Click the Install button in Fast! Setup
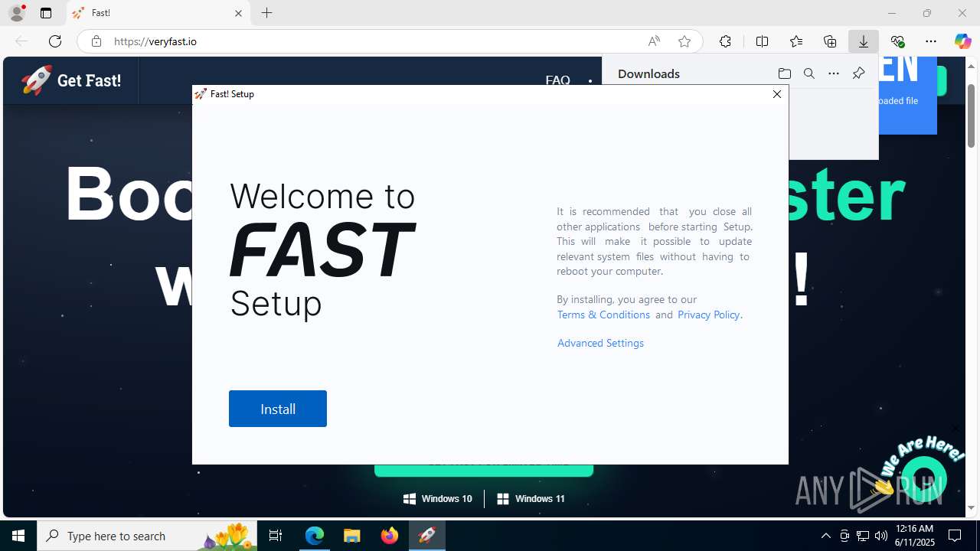Viewport: 980px width, 551px height. (x=278, y=409)
